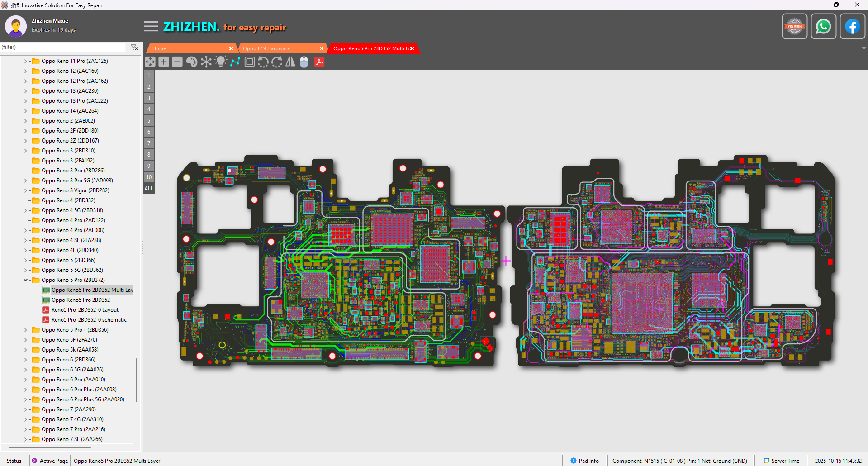Show ALL layers button
Viewport: 868px width, 466px height.
(149, 189)
